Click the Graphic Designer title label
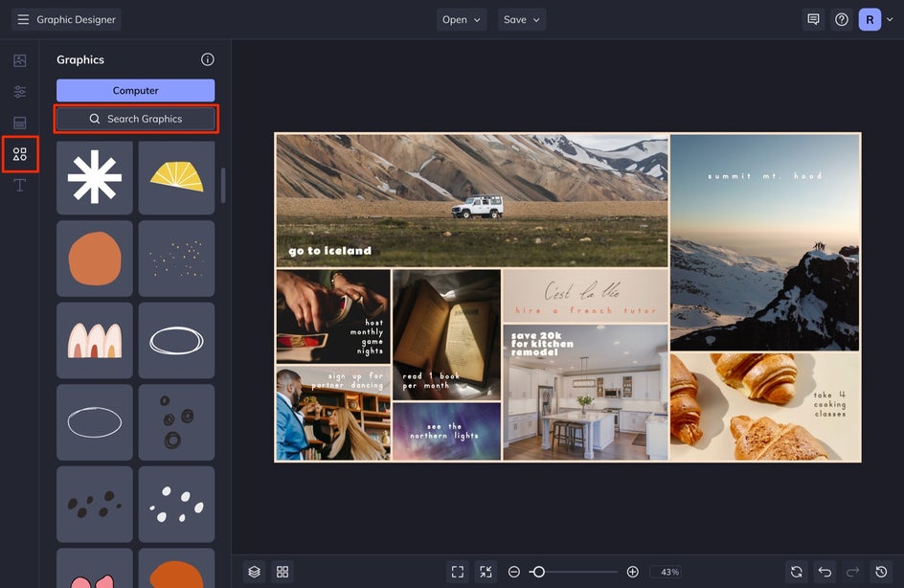Viewport: 904px width, 588px height. tap(76, 19)
